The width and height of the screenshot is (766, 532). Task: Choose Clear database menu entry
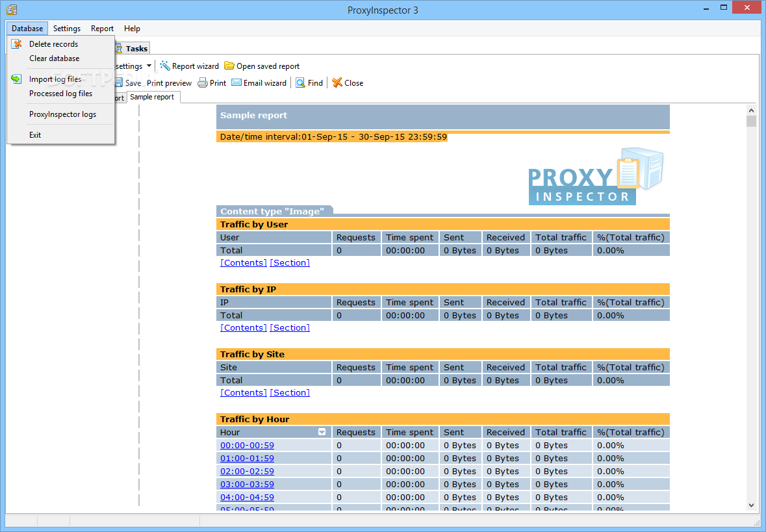pyautogui.click(x=61, y=58)
